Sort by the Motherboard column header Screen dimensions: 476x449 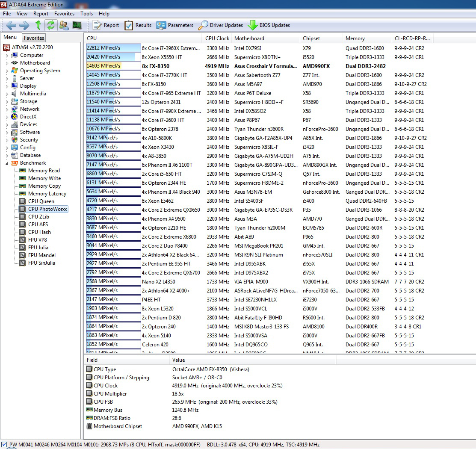[266, 38]
